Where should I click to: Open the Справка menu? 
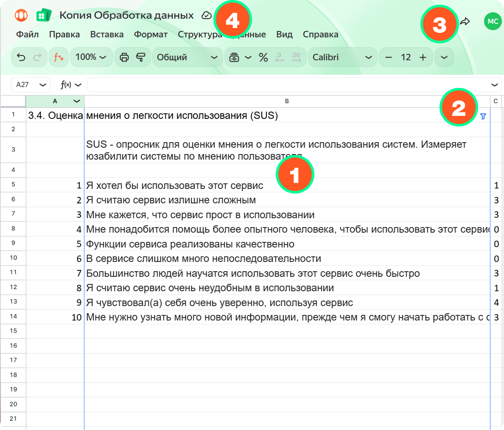[x=320, y=34]
